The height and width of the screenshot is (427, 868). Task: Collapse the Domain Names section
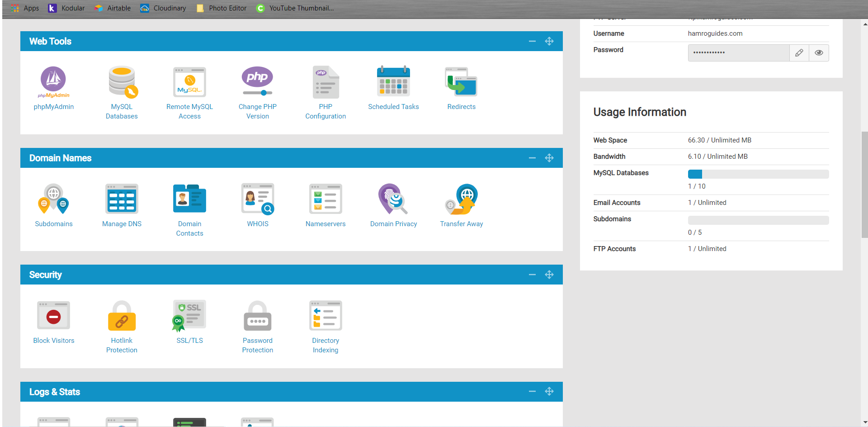tap(532, 158)
